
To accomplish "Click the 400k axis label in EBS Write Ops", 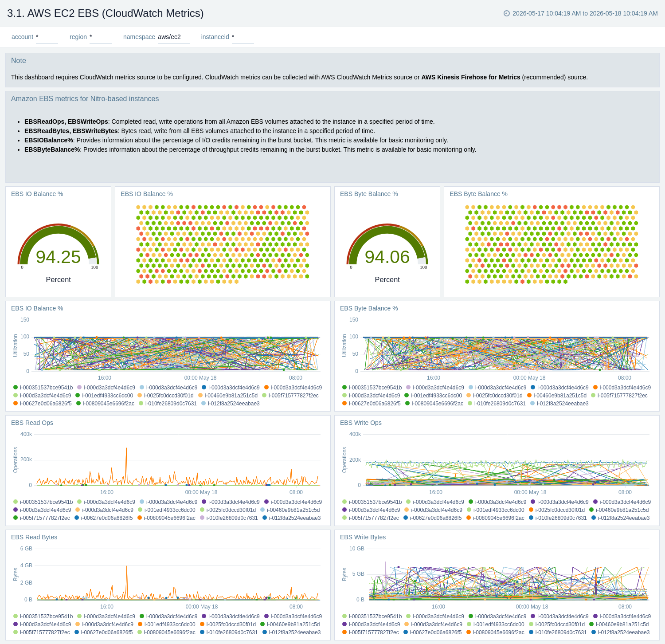I will point(355,434).
